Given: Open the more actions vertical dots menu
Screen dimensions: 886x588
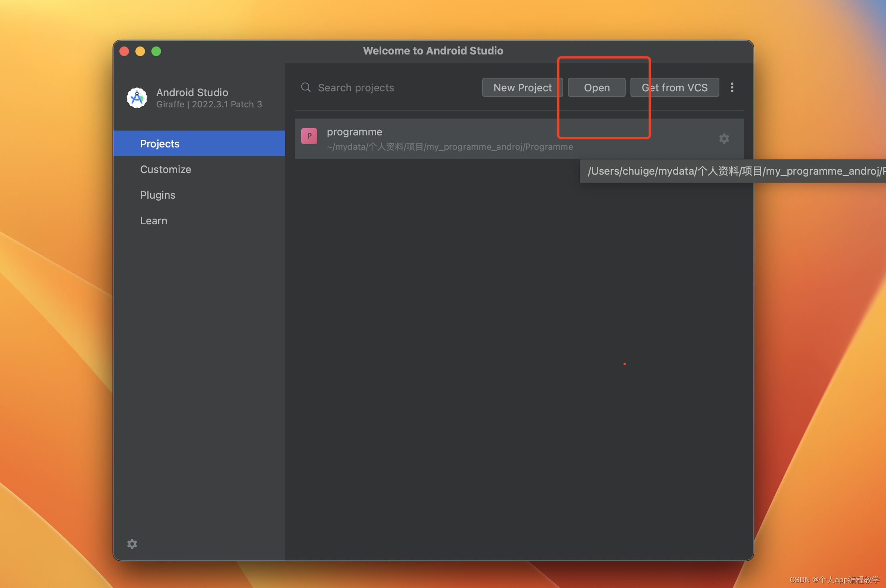Looking at the screenshot, I should 732,87.
